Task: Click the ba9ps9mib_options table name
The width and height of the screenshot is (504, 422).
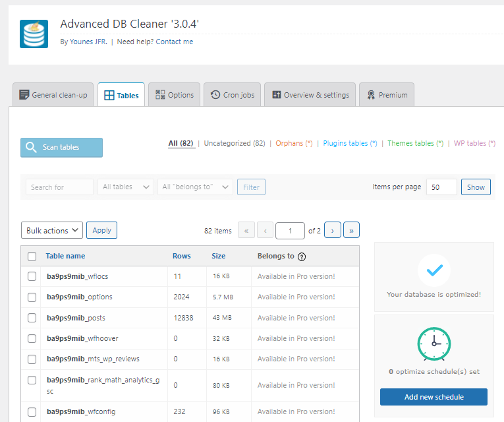Action: pyautogui.click(x=80, y=297)
